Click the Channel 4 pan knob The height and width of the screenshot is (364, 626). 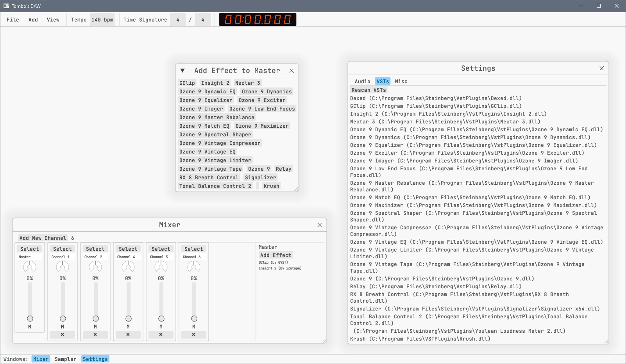tap(128, 267)
